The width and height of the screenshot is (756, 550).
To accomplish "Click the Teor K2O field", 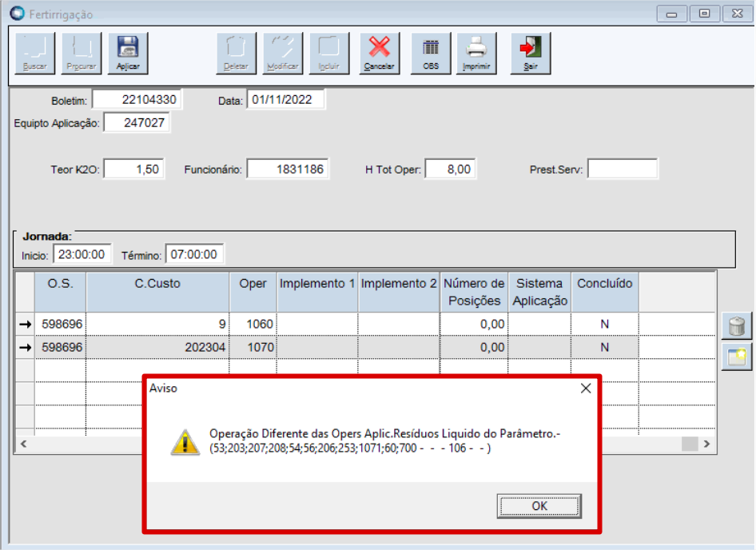I will [133, 169].
